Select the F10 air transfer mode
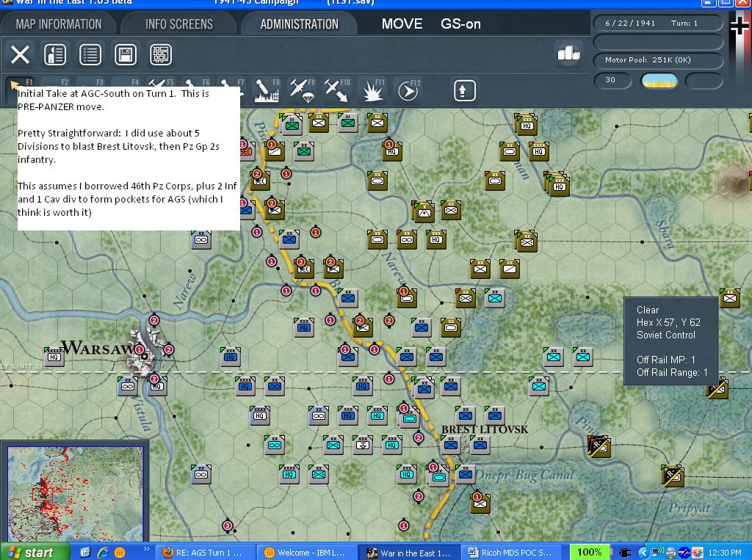 (x=336, y=90)
